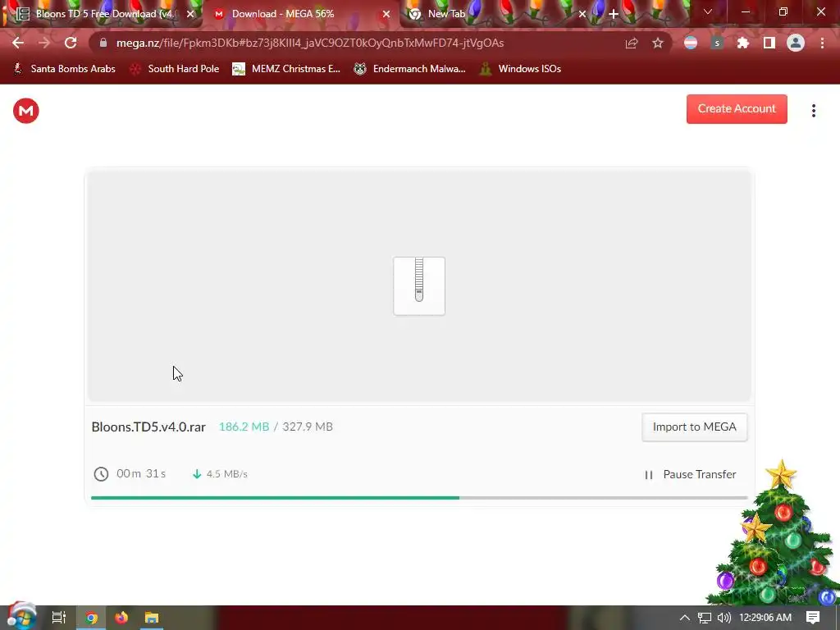
Task: Open File Explorer from the taskbar
Action: coord(152,618)
